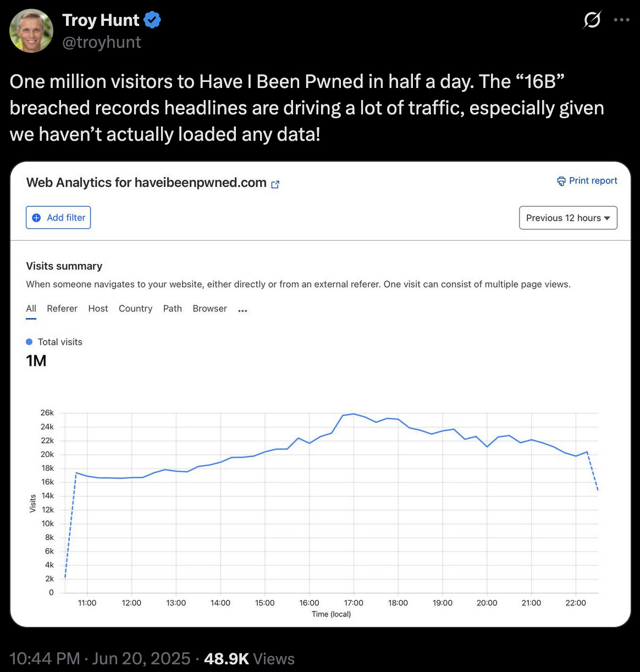Screen dimensions: 640x672
Task: Expand the Previous 12 hours dropdown
Action: click(x=568, y=218)
